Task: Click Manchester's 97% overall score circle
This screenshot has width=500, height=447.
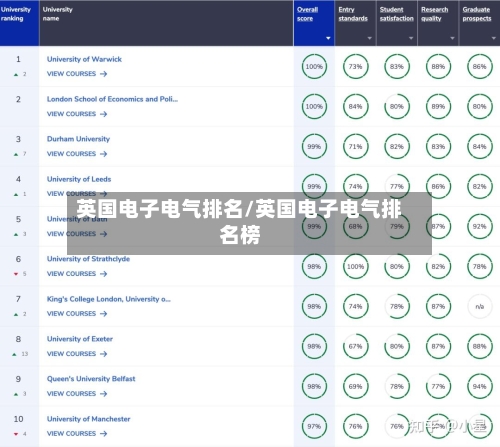Action: coord(314,427)
